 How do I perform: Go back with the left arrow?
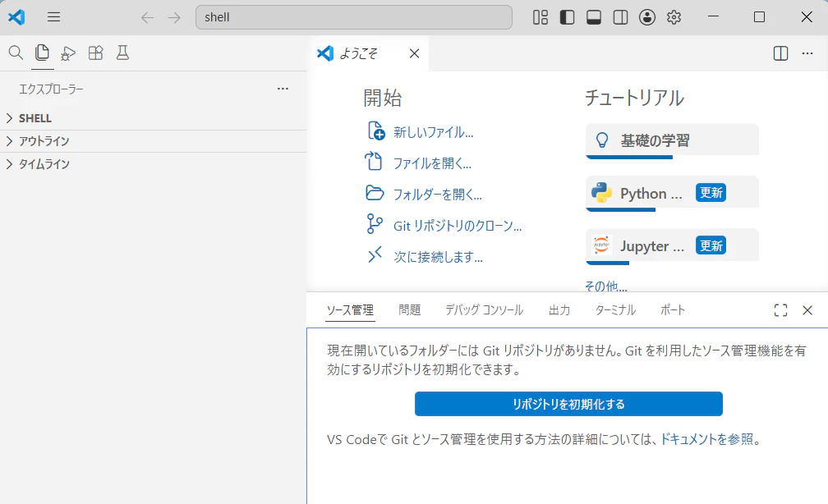tap(147, 17)
